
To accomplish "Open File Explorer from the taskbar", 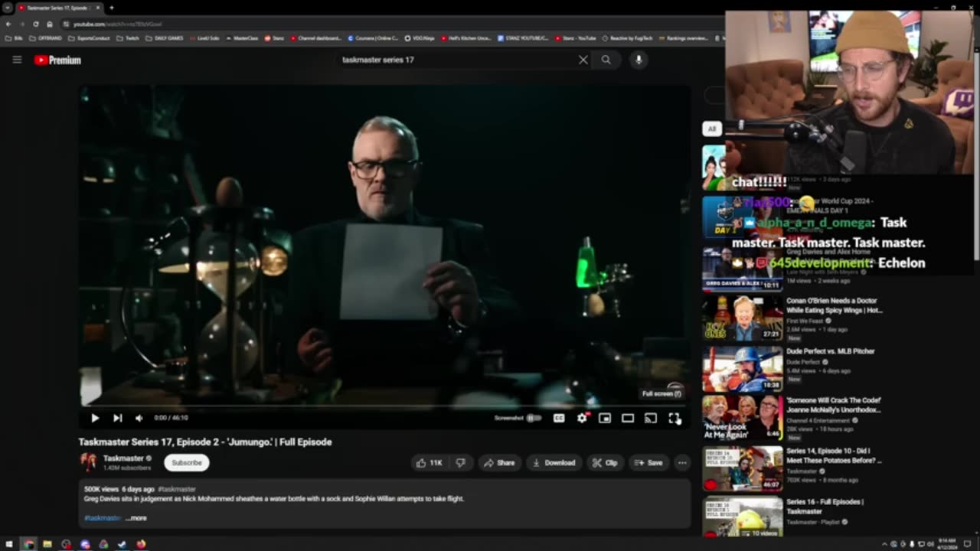I will pos(47,544).
